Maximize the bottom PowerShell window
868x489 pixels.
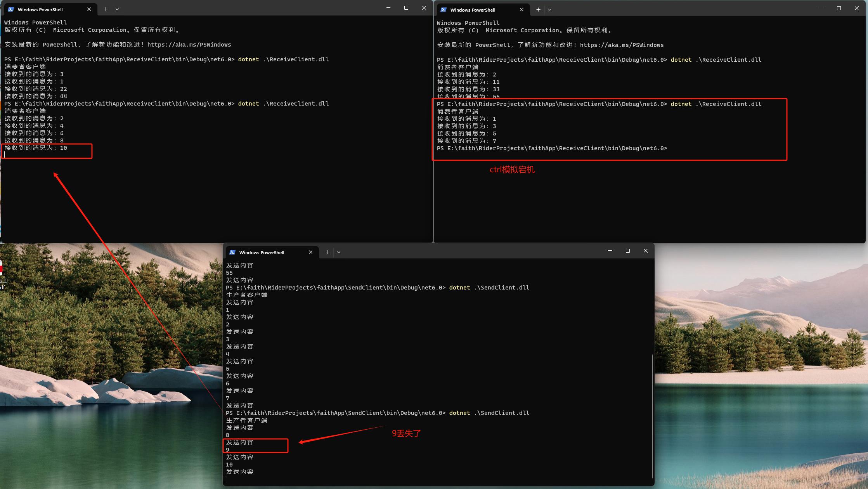click(x=628, y=251)
